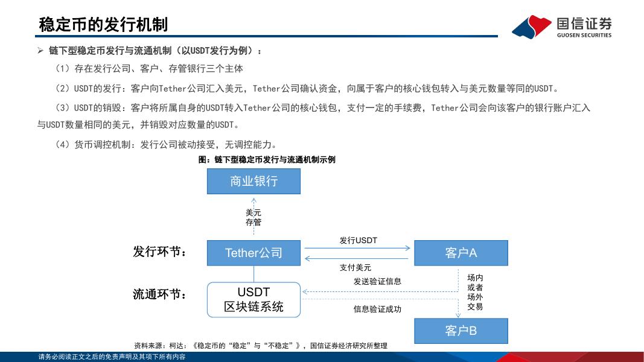The width and height of the screenshot is (644, 362).
Task: Click the USDT 区块链系统 box
Action: [253, 300]
